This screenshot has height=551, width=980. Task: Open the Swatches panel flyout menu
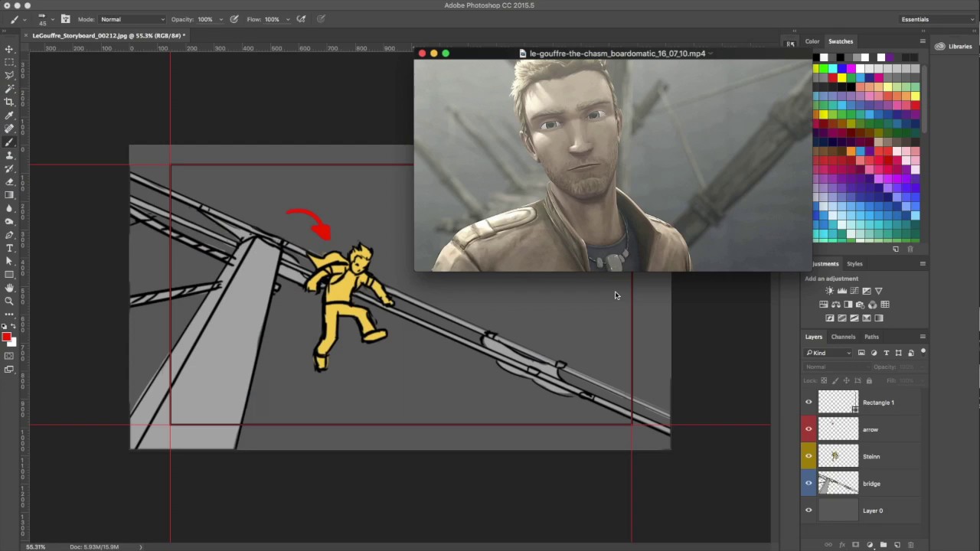(x=923, y=41)
